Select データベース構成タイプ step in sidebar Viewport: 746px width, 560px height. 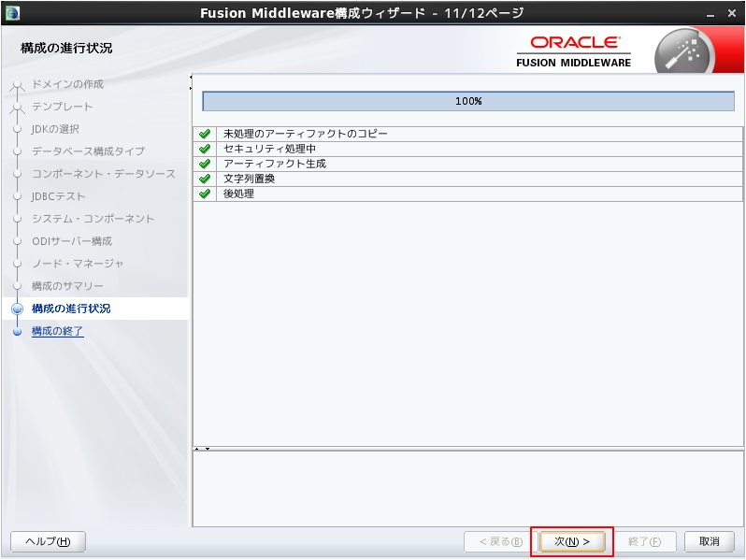click(x=88, y=151)
